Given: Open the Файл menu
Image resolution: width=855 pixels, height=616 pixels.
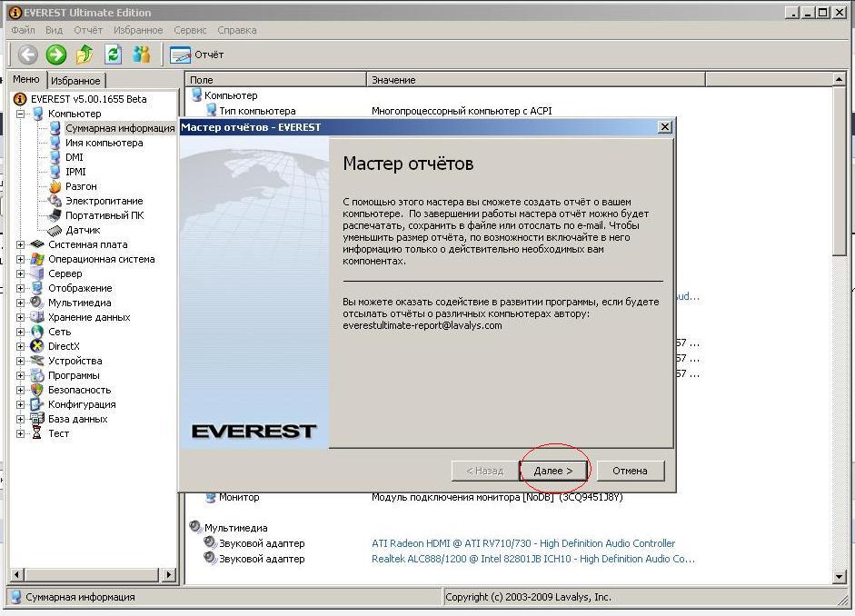Looking at the screenshot, I should click(23, 30).
